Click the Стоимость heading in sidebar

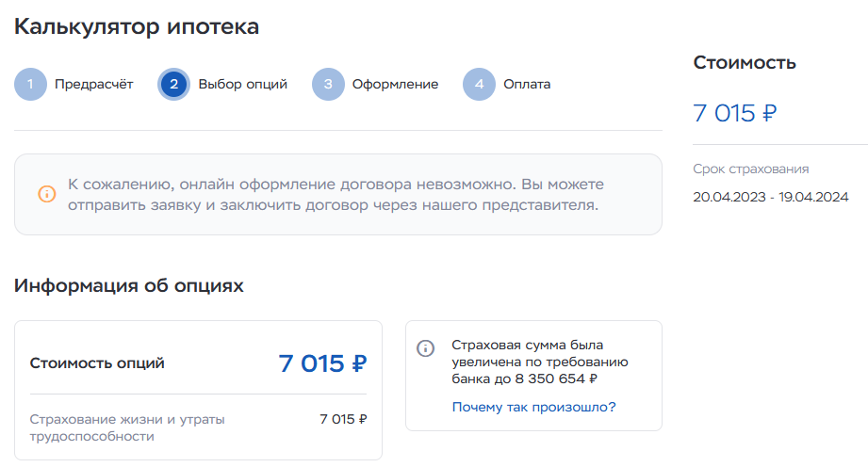[745, 62]
